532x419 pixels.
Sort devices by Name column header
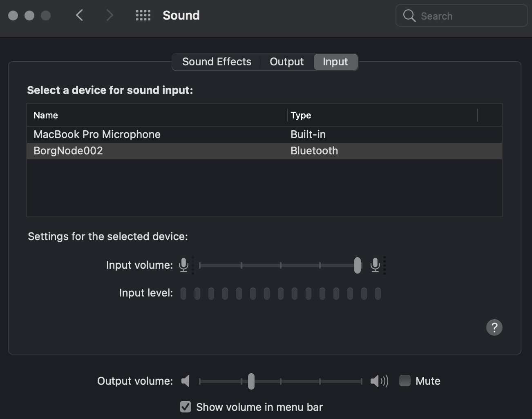tap(46, 115)
